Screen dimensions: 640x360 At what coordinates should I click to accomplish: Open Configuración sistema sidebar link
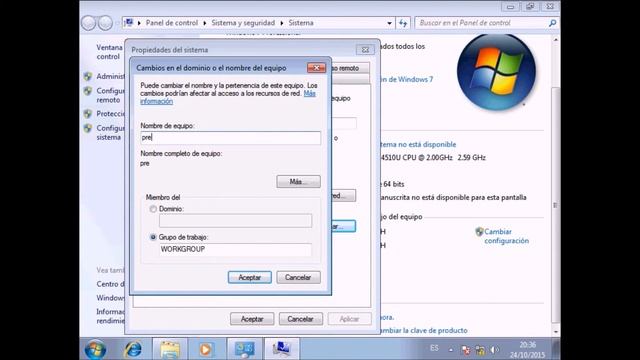click(110, 133)
